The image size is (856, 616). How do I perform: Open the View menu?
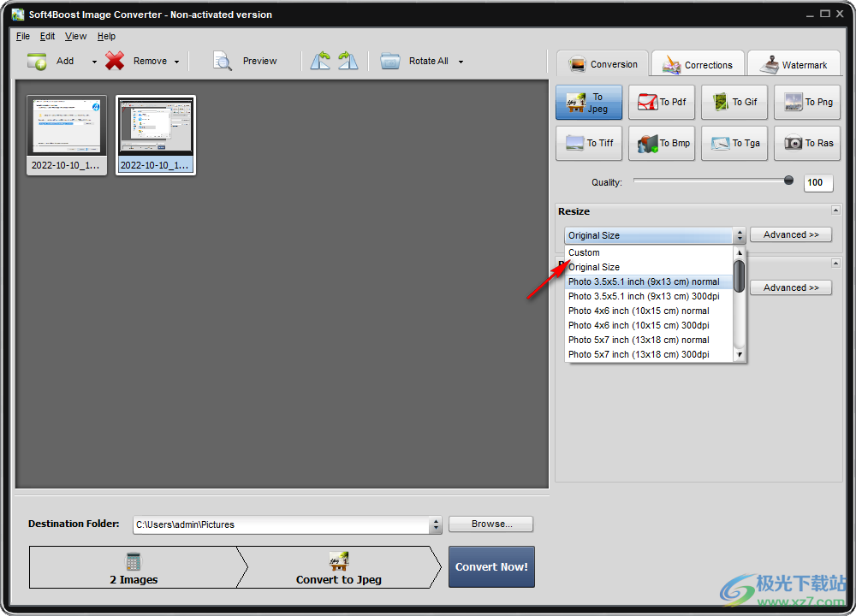coord(75,36)
